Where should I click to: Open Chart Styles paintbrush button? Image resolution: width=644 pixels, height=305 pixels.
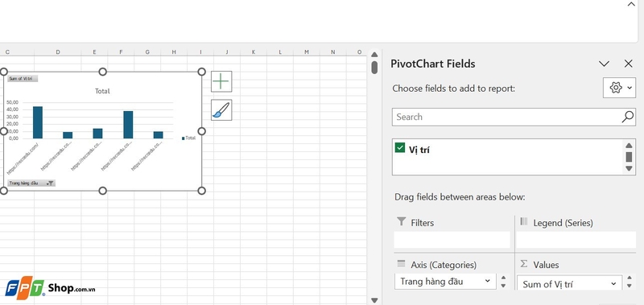(221, 110)
